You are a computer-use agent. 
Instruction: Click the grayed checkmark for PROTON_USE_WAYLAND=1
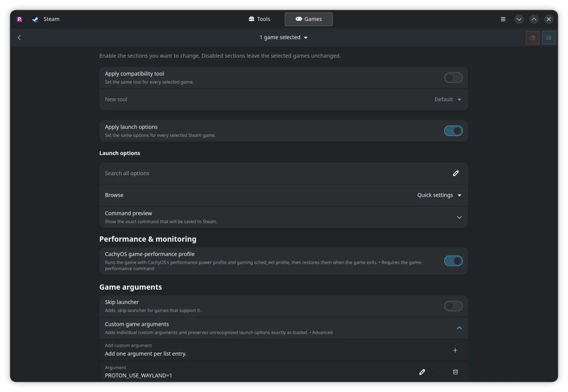[438, 372]
